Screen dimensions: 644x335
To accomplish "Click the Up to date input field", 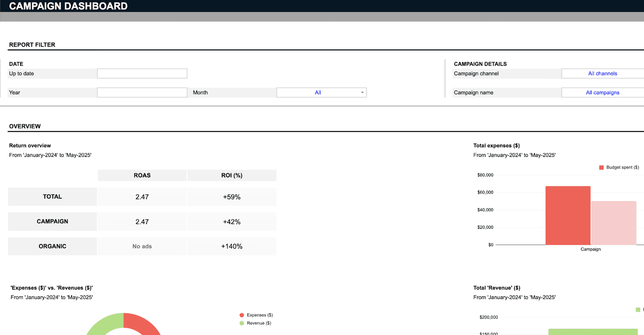I will point(142,74).
